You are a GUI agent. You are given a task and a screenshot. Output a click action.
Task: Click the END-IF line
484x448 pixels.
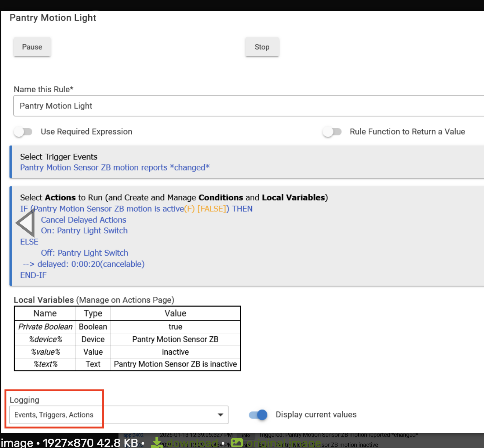[33, 275]
